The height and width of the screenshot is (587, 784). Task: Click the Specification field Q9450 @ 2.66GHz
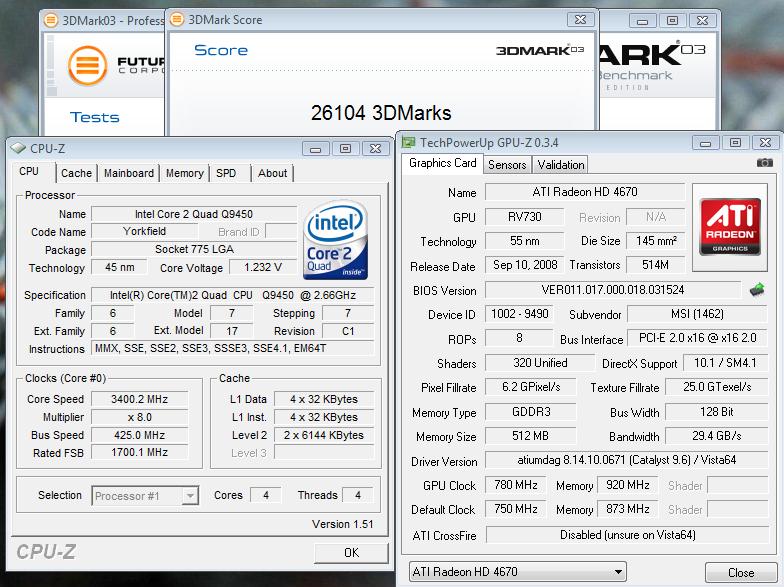point(232,295)
